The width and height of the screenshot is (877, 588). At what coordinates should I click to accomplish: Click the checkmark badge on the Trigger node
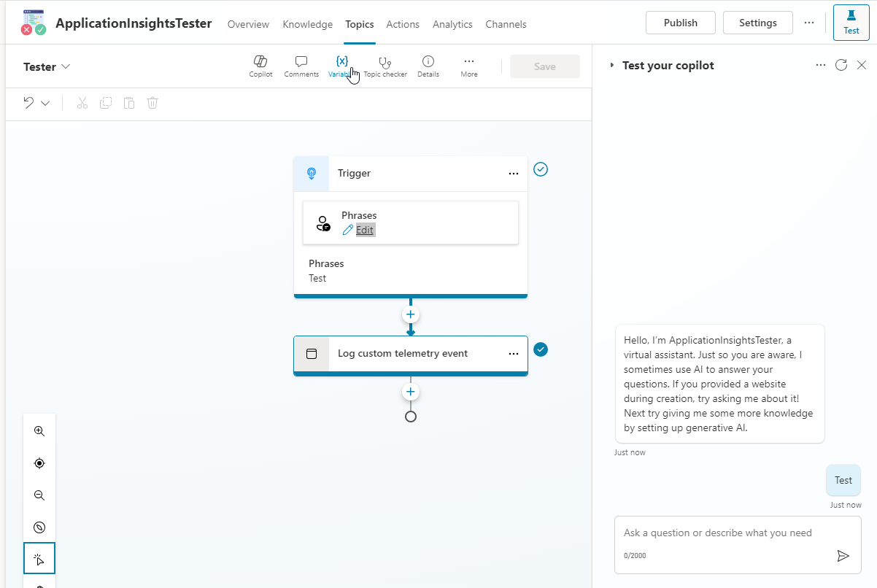point(540,169)
